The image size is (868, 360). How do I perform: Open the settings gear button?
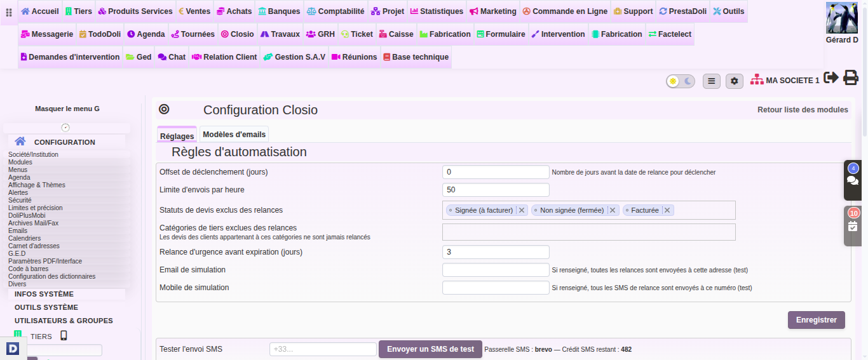tap(735, 81)
